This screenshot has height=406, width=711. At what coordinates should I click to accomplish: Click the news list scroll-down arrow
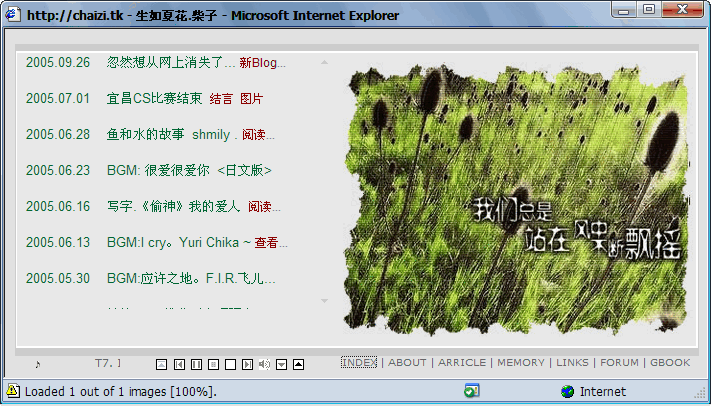pyautogui.click(x=324, y=301)
